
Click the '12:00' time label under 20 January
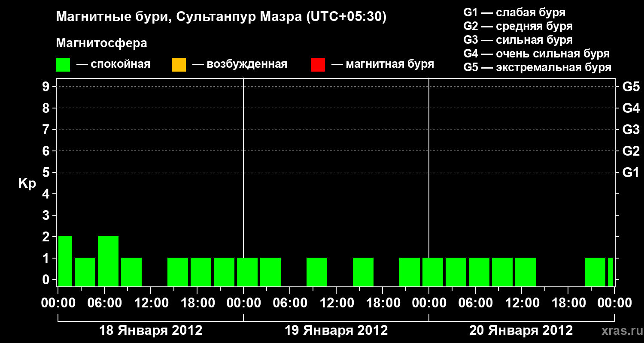(522, 303)
